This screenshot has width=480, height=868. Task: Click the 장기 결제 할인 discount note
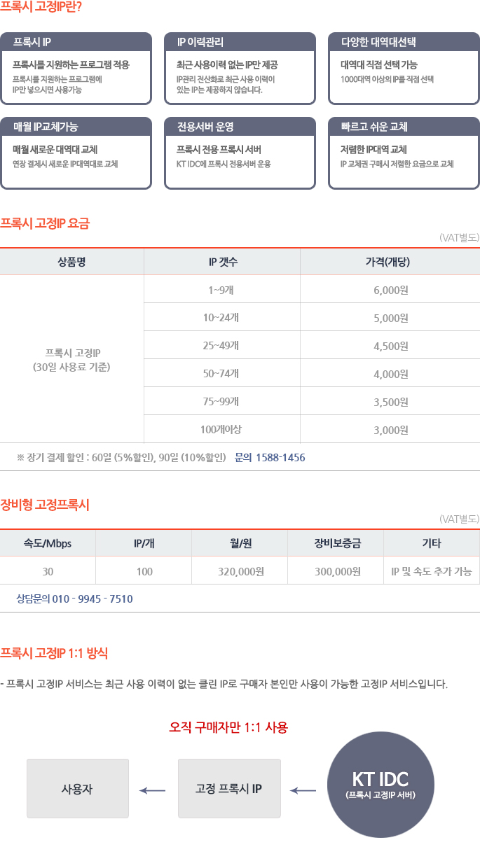point(121,457)
